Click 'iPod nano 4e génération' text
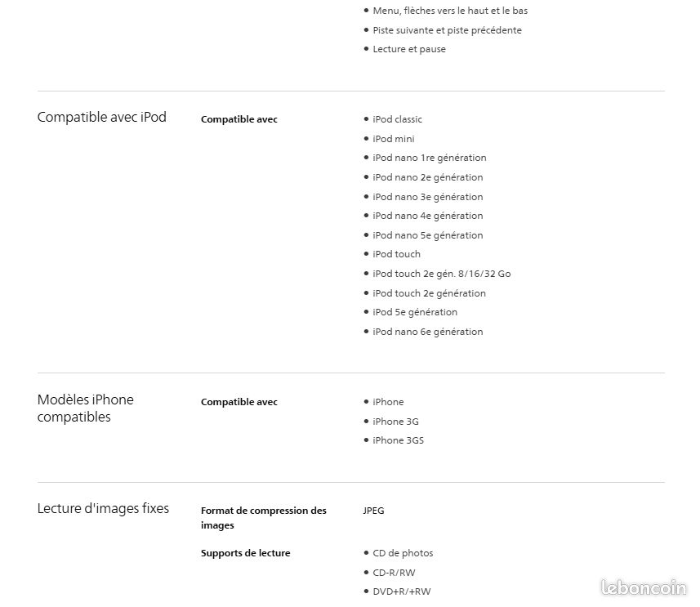The width and height of the screenshot is (700, 607). 428,216
